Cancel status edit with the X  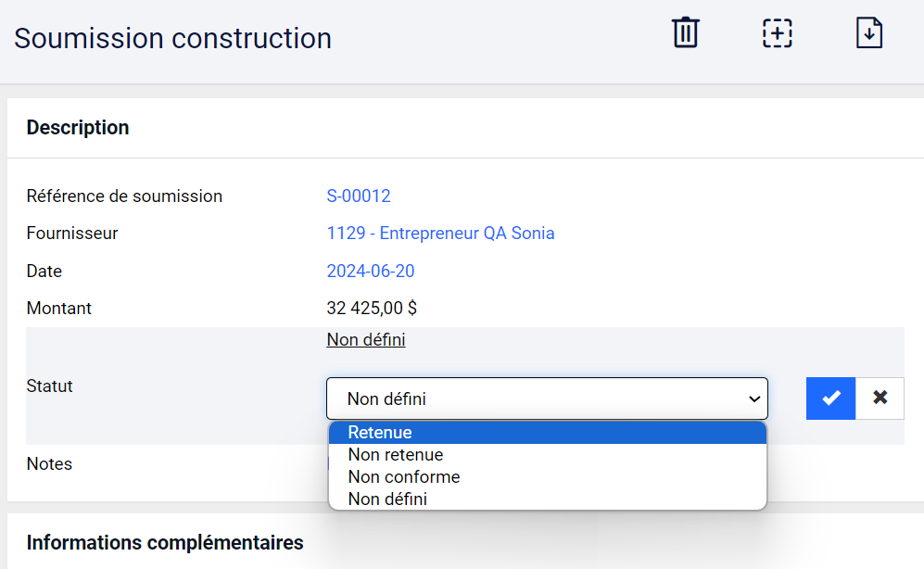[x=880, y=398]
